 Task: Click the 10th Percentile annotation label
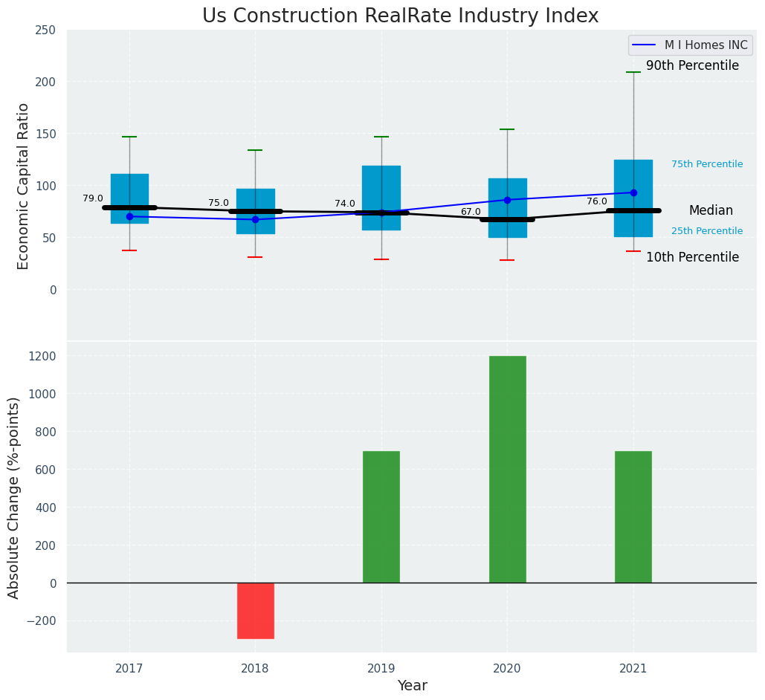click(691, 258)
